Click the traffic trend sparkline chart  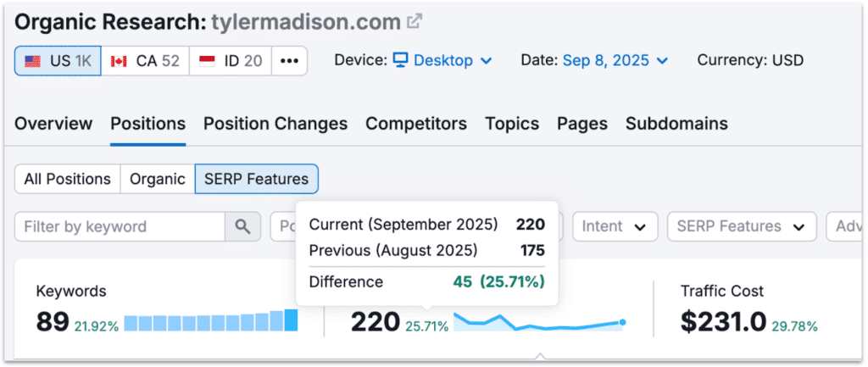click(538, 322)
